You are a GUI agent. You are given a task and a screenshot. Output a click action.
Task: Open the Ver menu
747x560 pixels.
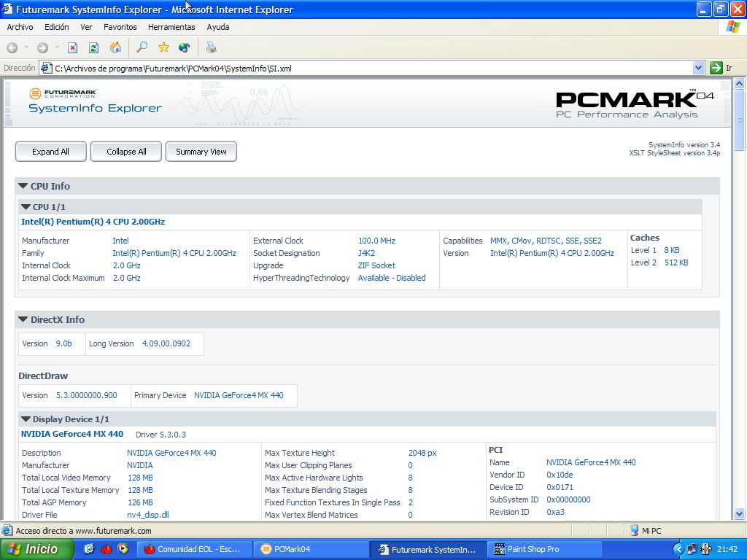pyautogui.click(x=86, y=27)
